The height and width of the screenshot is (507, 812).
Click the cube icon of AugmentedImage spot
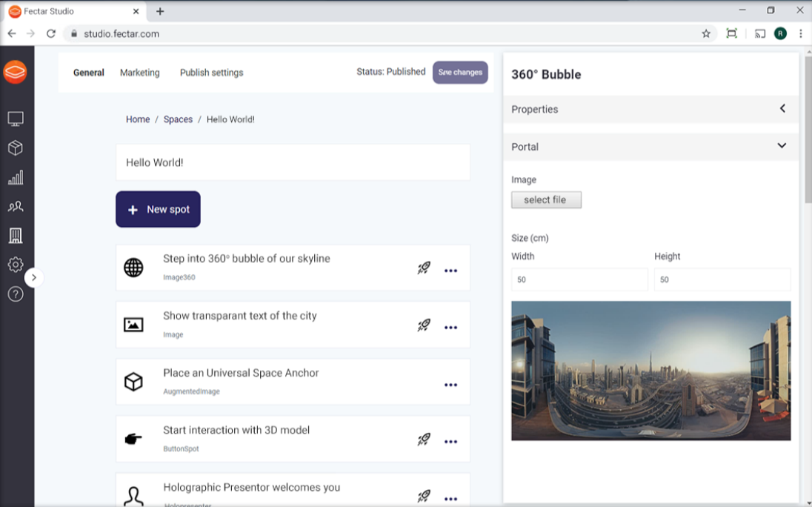(133, 382)
